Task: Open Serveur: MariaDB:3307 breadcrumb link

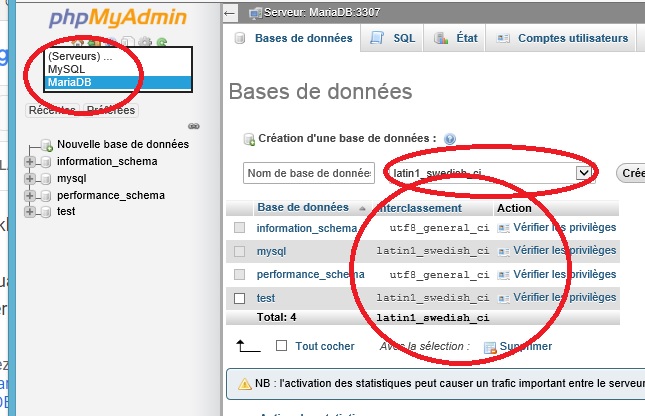Action: (322, 13)
